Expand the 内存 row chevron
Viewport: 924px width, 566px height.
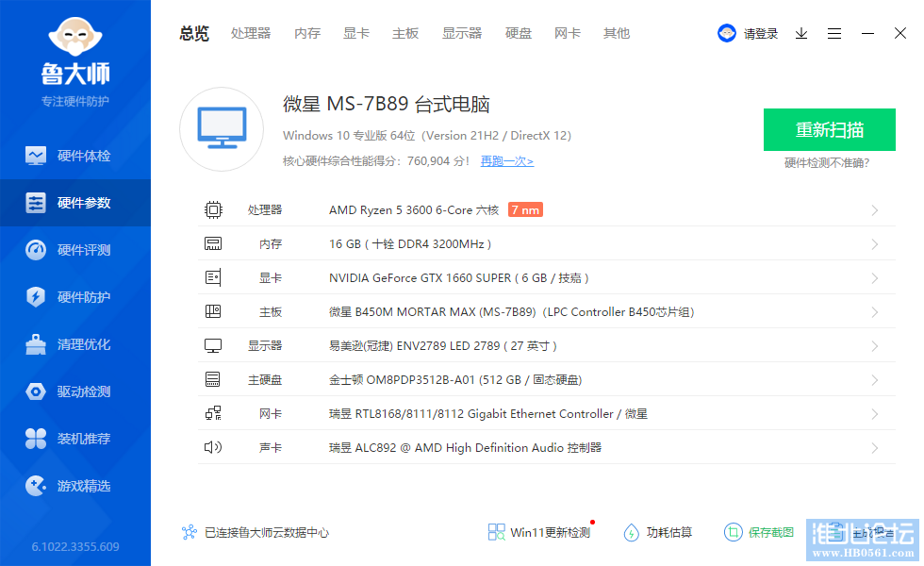coord(875,244)
